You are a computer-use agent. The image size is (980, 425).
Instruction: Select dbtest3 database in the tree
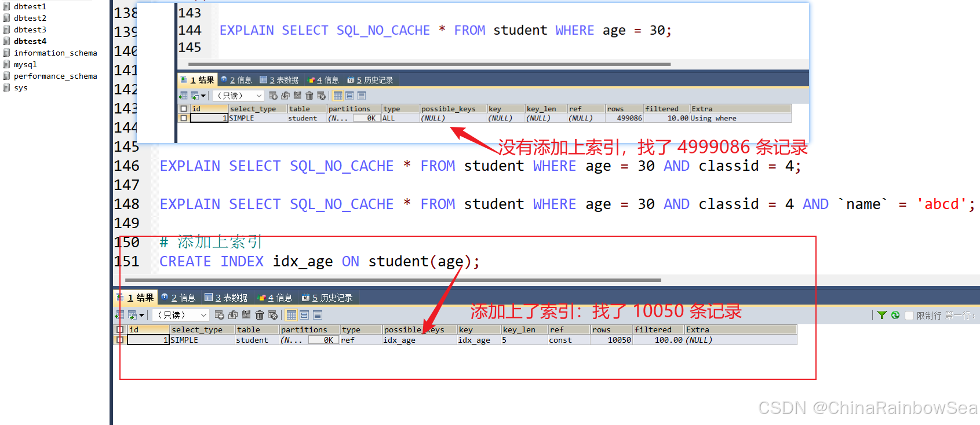[x=30, y=30]
